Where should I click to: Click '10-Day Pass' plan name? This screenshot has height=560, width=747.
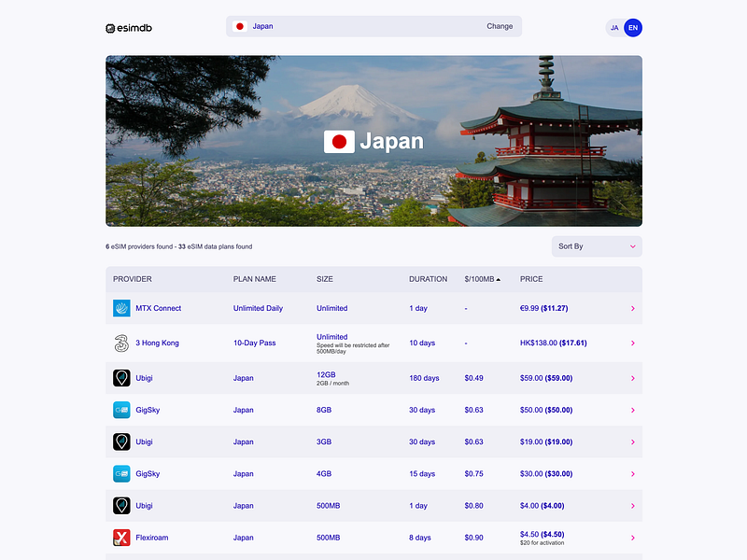(254, 343)
